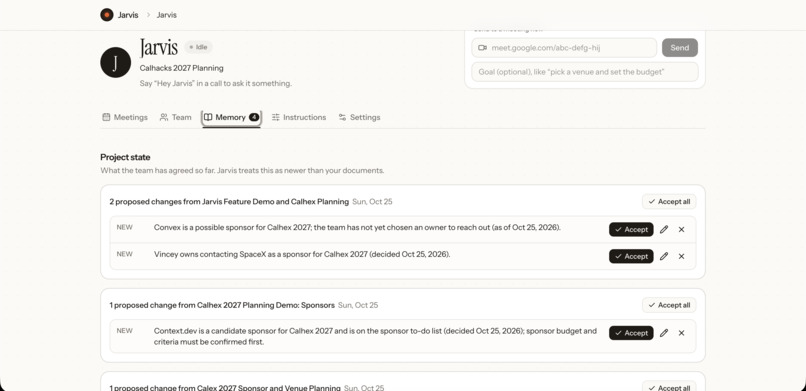Screen dimensions: 806x391
Task: Click text 'Context.dev is a candidate sponsor'
Action: [212, 331]
